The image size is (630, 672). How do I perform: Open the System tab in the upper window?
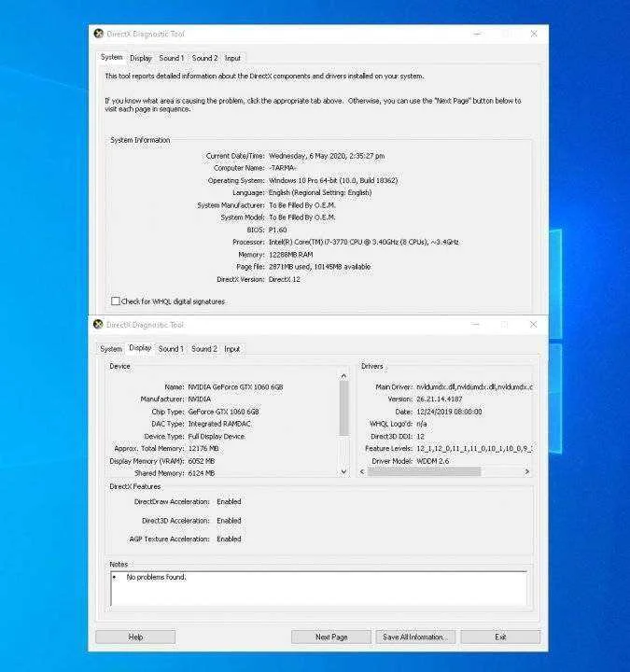point(111,57)
